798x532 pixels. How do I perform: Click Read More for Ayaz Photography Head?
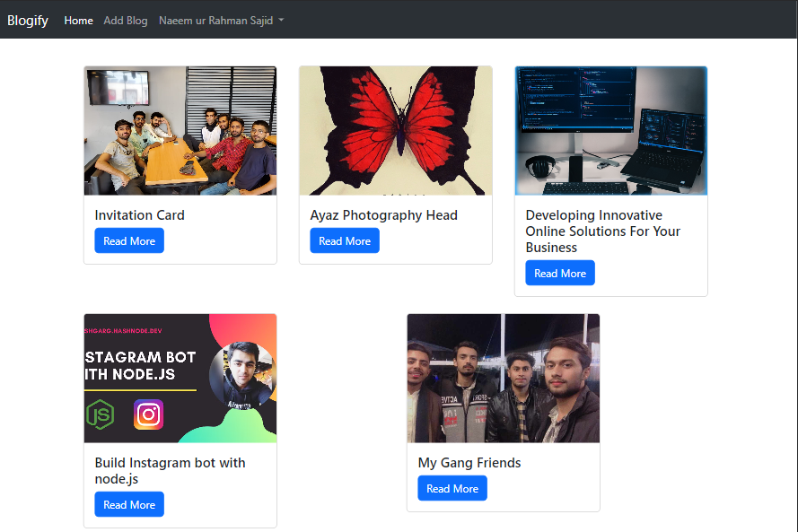tap(345, 241)
